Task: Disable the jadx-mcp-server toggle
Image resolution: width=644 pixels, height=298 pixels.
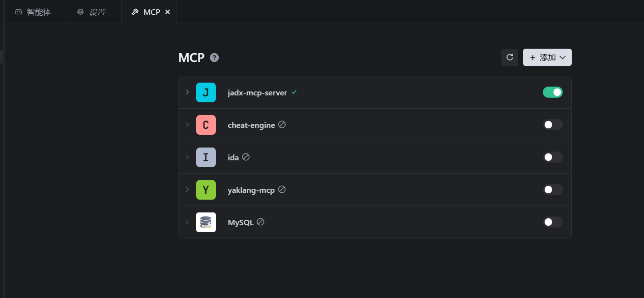Action: (x=553, y=92)
